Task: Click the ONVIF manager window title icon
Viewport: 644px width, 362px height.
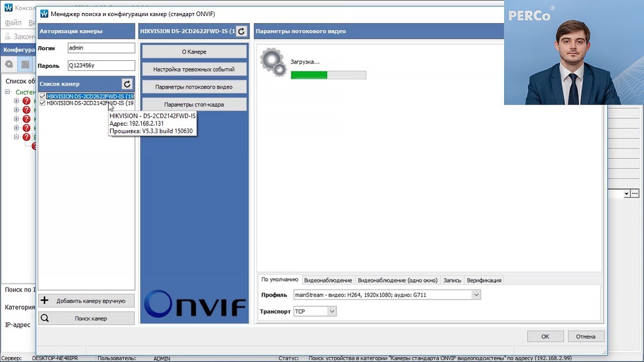Action: click(44, 14)
